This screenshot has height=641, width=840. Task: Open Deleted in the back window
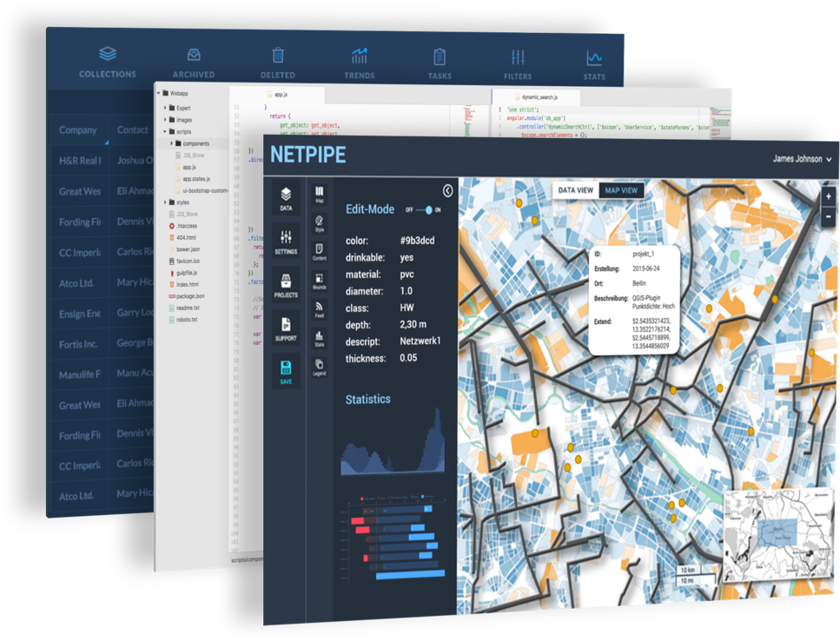(277, 63)
